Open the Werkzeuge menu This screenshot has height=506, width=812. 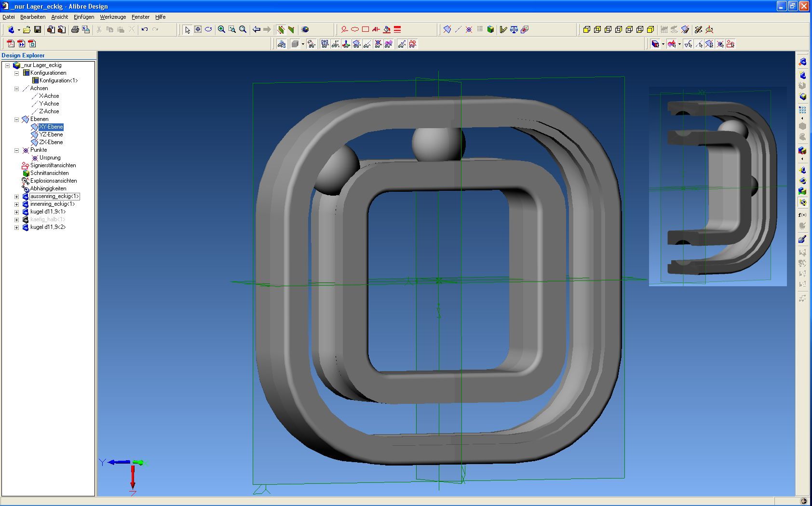point(113,17)
